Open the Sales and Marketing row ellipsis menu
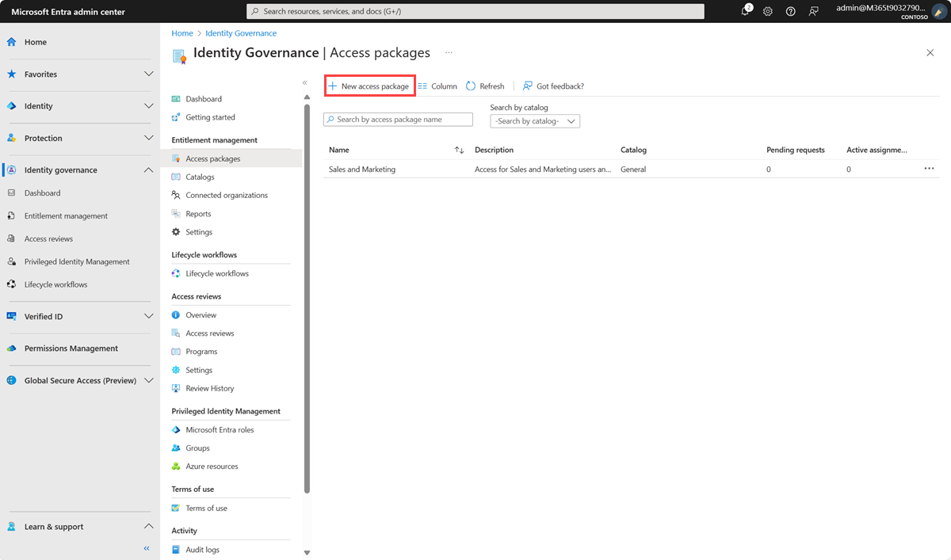951x560 pixels. 929,168
